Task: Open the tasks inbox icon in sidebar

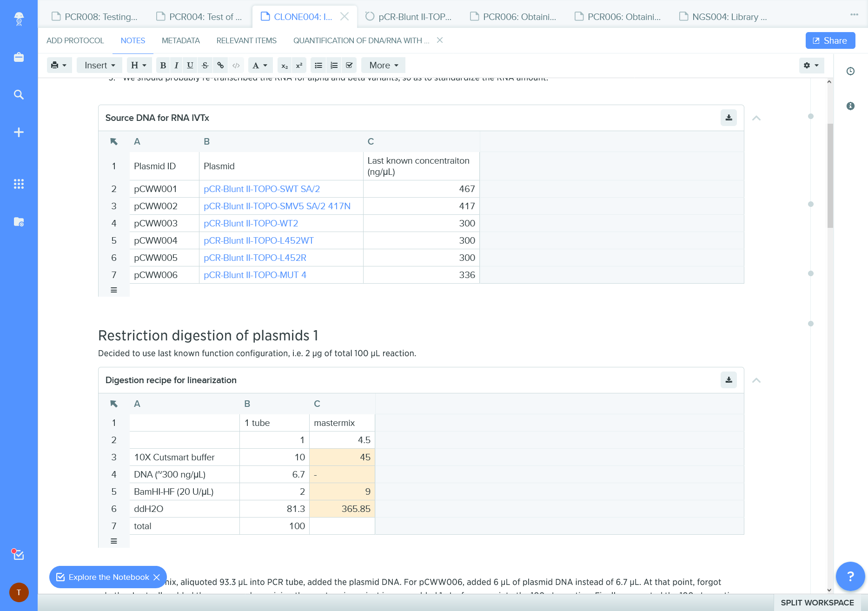Action: click(18, 554)
